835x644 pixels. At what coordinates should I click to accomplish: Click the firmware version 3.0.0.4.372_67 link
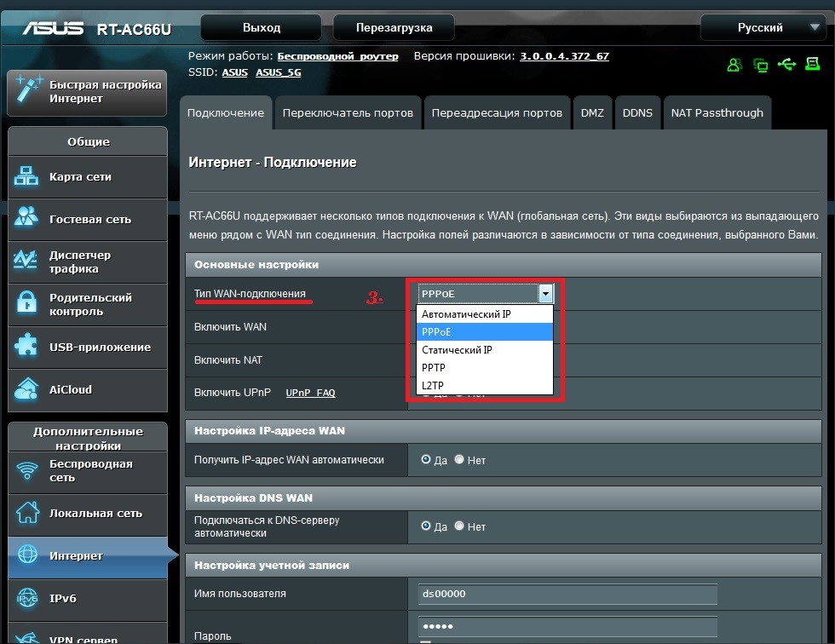pos(564,56)
